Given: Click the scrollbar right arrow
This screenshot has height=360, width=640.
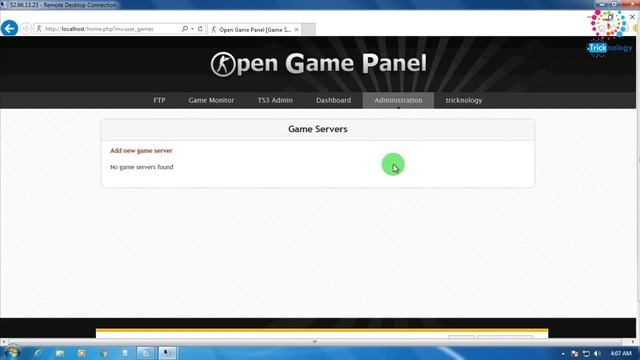Looking at the screenshot, I should click(633, 342).
